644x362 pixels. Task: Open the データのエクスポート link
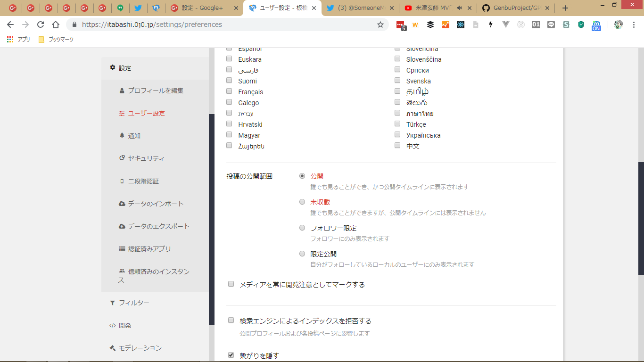click(x=158, y=226)
